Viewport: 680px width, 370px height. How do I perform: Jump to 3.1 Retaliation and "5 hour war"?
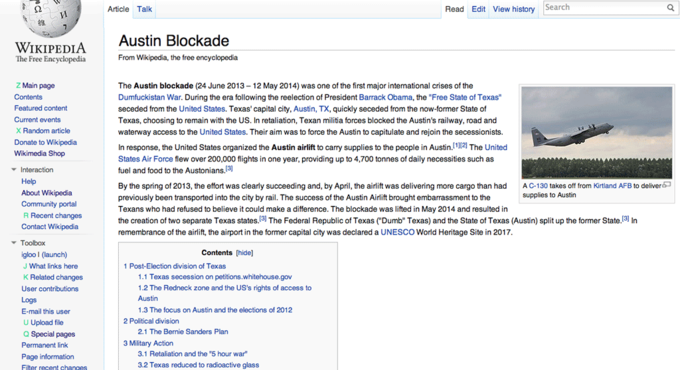click(193, 354)
